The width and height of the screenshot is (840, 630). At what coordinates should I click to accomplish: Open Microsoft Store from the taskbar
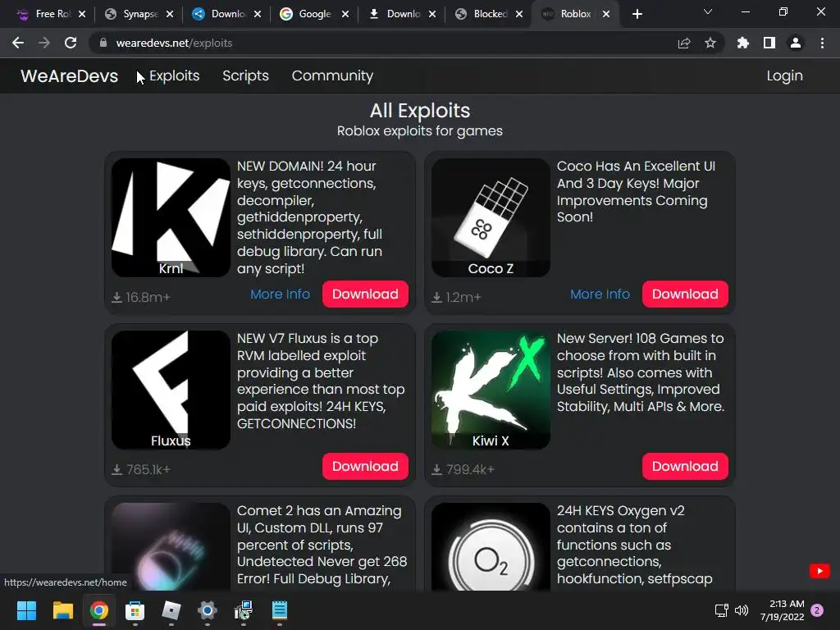tap(135, 610)
